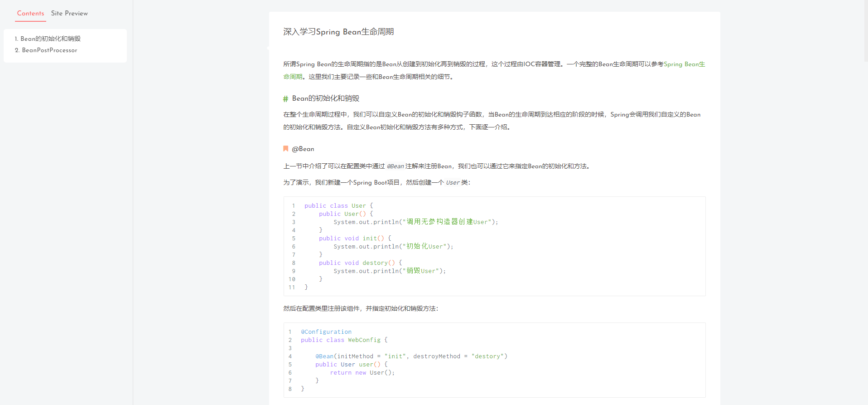Click the 'public class WebConfig {' line
Viewport: 868px width, 405px height.
[344, 340]
